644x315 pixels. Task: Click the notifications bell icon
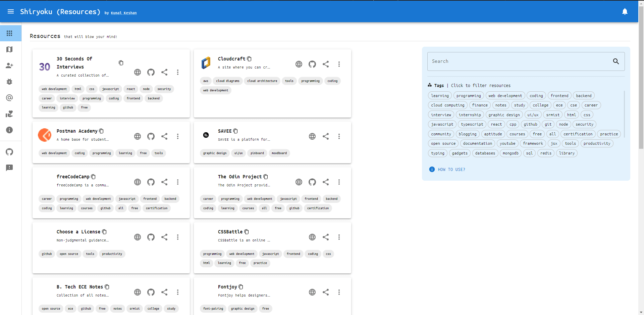(625, 11)
